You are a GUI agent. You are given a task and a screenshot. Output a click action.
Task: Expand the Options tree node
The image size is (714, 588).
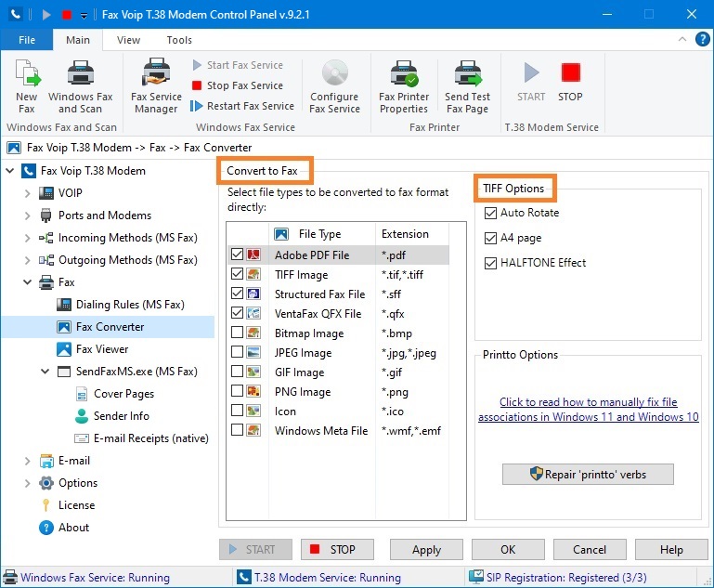coord(27,483)
